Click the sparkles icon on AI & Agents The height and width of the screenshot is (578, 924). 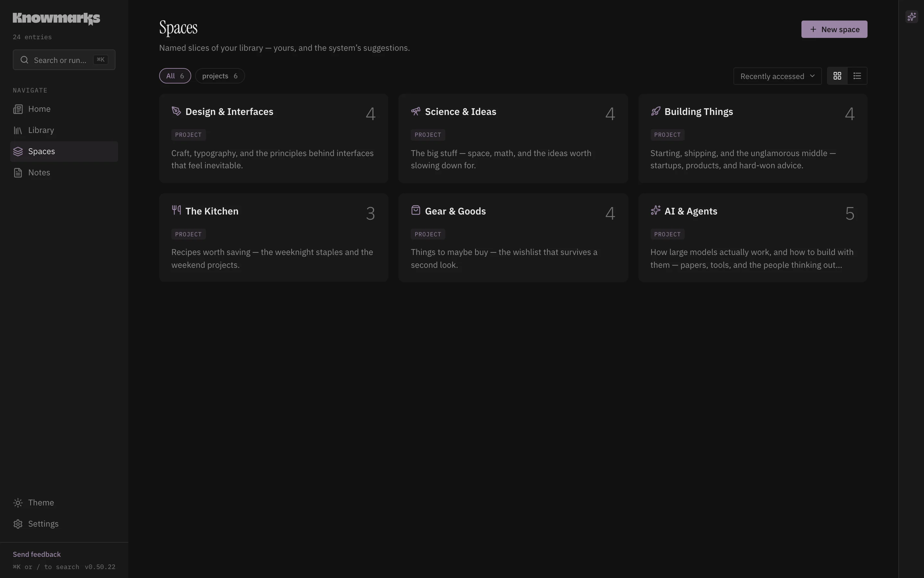[x=655, y=210]
